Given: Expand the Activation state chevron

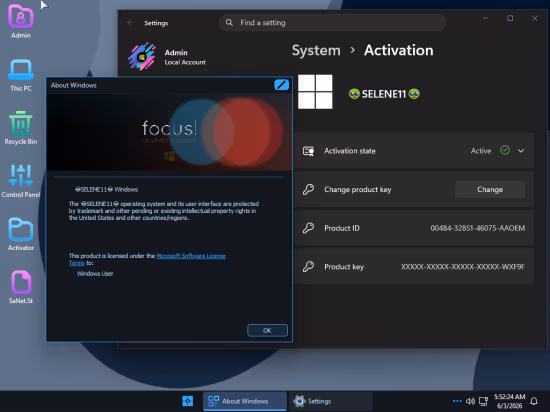Looking at the screenshot, I should click(x=521, y=151).
